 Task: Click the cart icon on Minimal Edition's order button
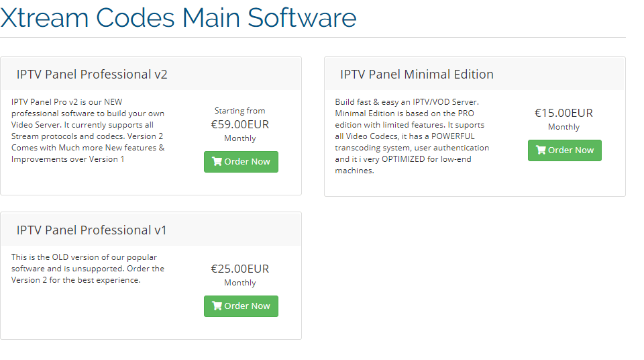click(541, 150)
